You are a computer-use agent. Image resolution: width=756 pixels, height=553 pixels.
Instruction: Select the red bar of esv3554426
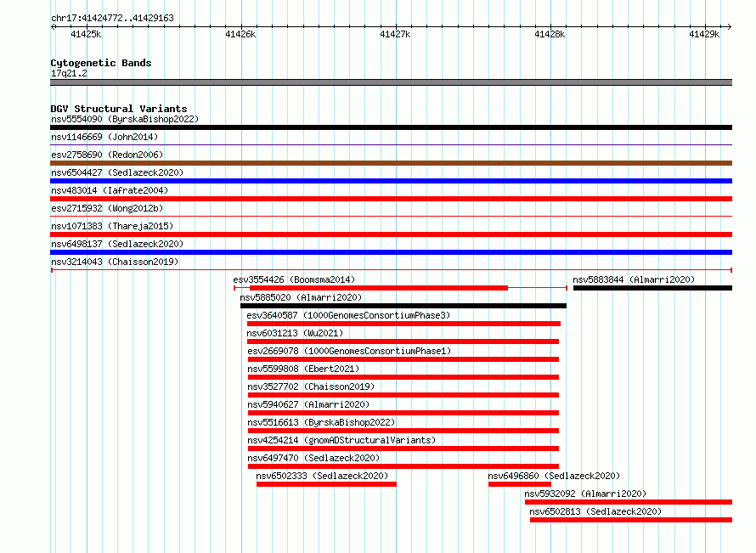(379, 288)
